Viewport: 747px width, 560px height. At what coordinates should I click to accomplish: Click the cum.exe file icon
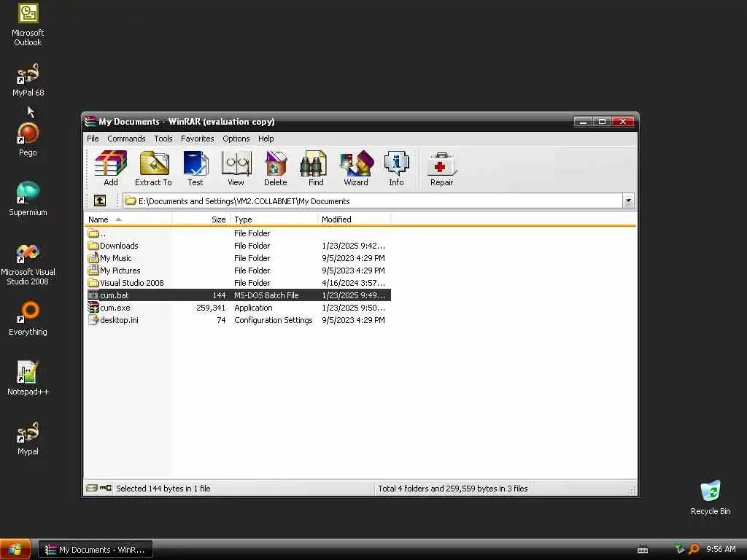(93, 308)
